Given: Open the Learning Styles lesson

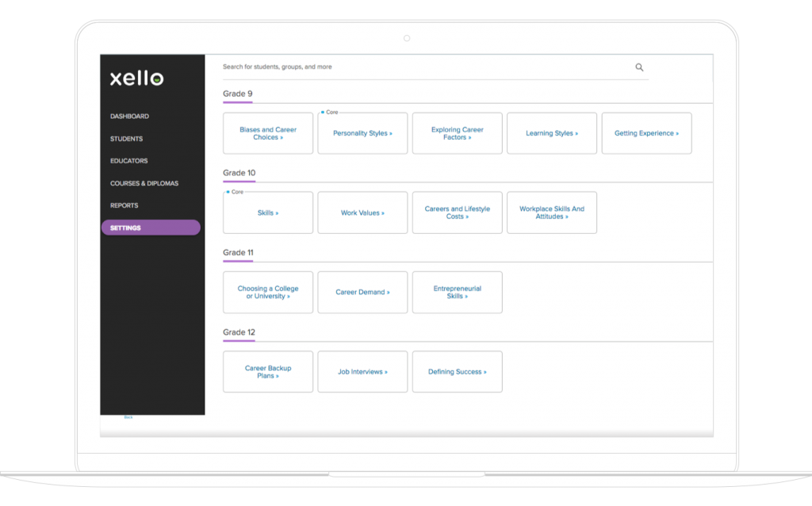Looking at the screenshot, I should (551, 132).
